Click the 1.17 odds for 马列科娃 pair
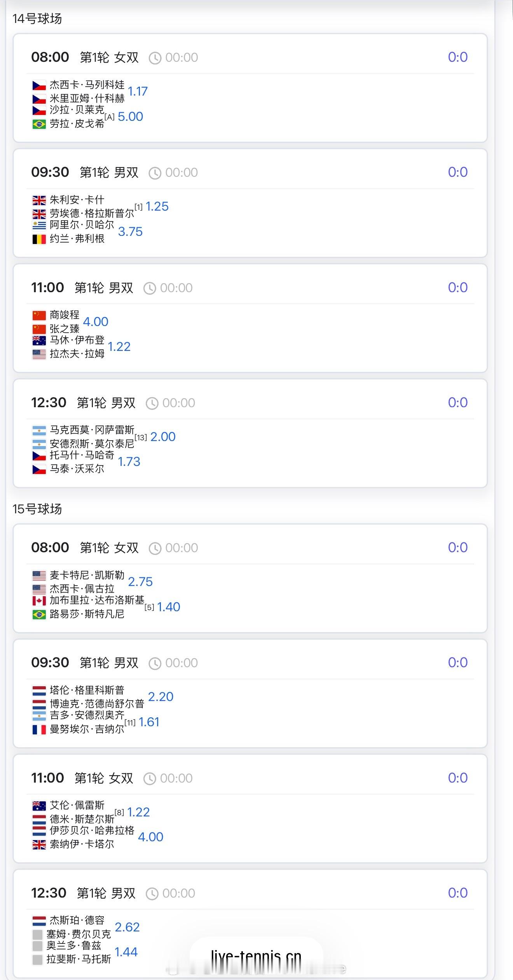The height and width of the screenshot is (980, 513). click(x=138, y=92)
